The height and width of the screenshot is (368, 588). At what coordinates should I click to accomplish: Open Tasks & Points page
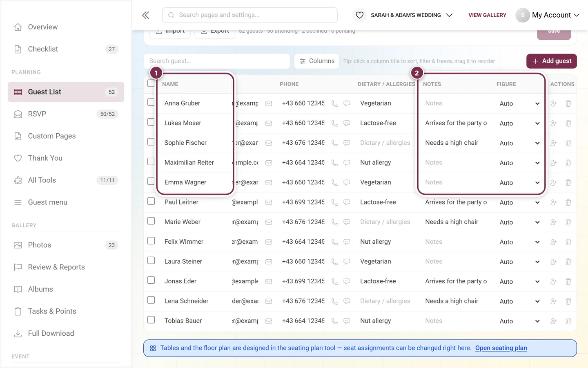[66, 312]
